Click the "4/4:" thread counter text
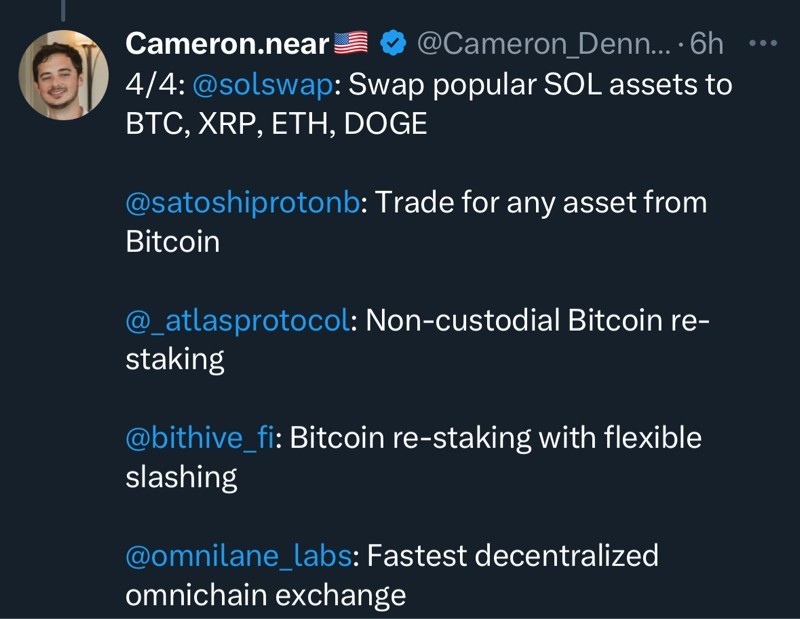 point(152,84)
